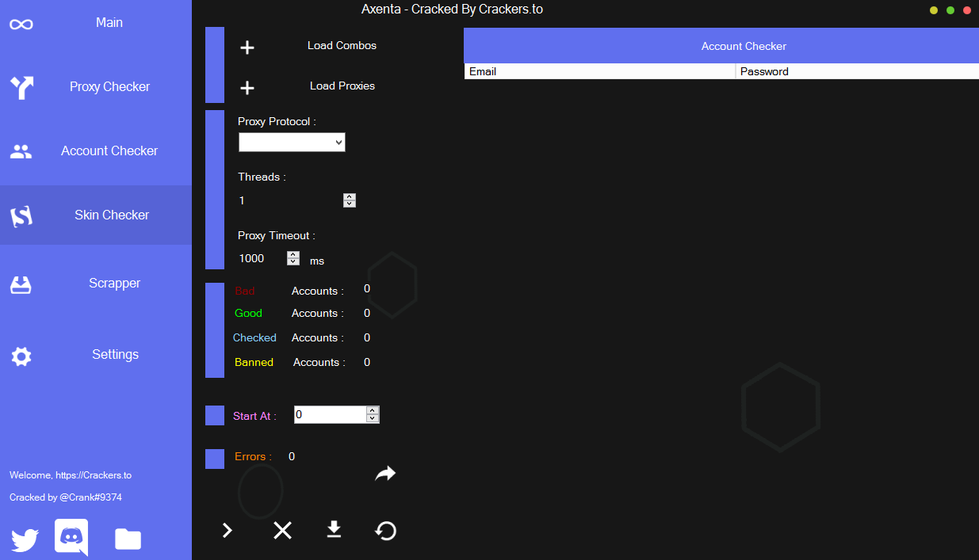Click the Account Checker panel header
The height and width of the screenshot is (560, 979).
click(721, 46)
